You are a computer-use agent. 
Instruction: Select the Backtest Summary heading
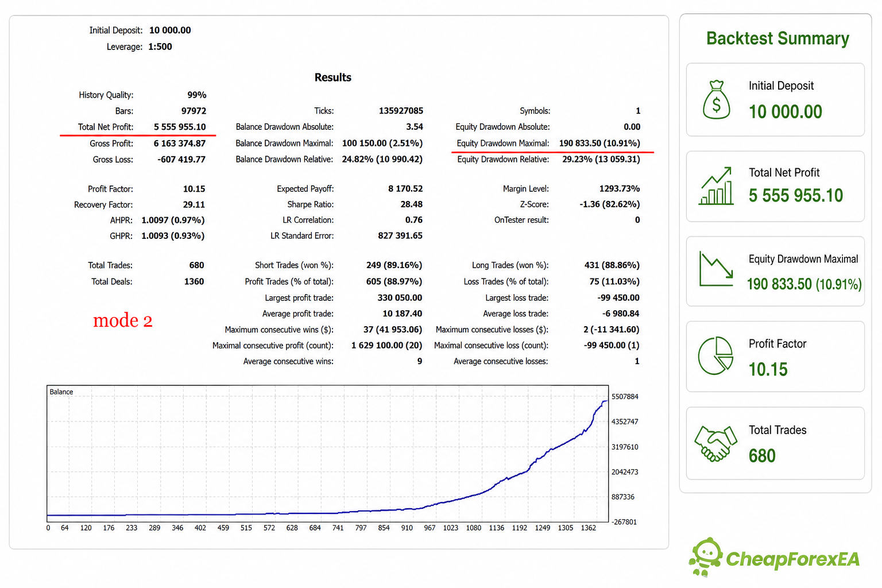tap(777, 38)
